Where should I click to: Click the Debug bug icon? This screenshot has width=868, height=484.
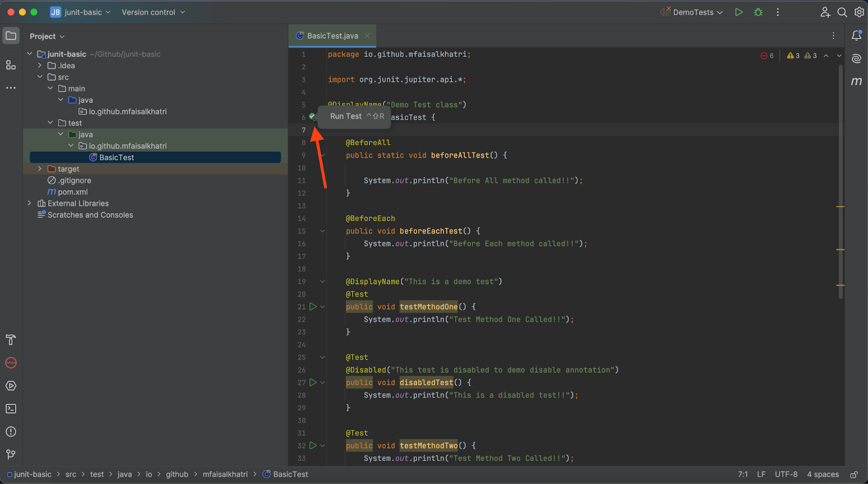[x=758, y=12]
